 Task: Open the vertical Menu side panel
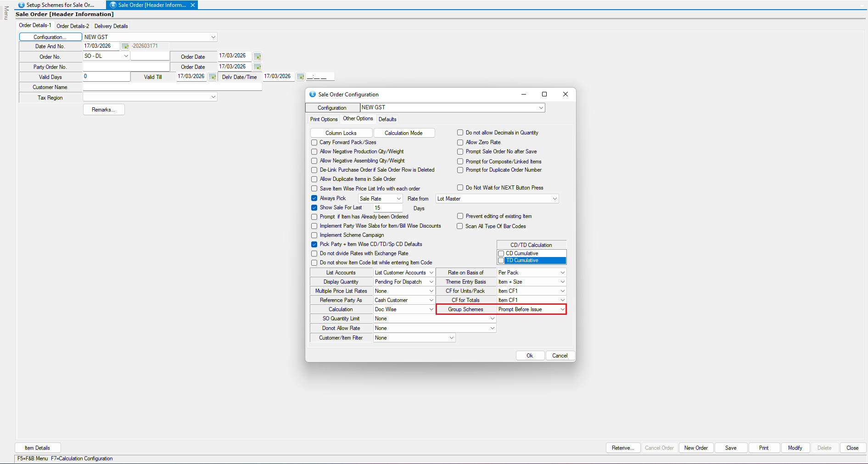6,13
